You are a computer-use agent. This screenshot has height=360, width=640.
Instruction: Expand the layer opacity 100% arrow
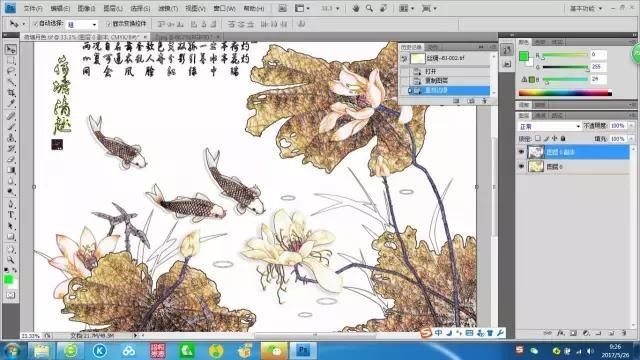631,126
